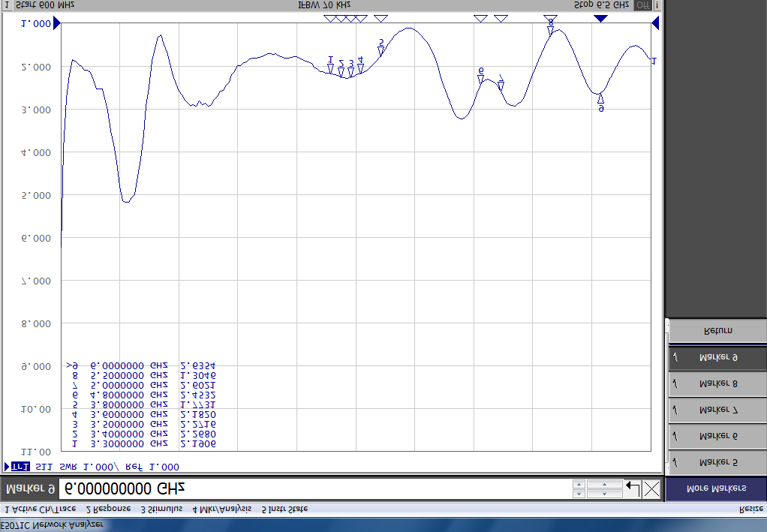The width and height of the screenshot is (767, 532).
Task: Open the More Markers softkey submenu
Action: 716,488
